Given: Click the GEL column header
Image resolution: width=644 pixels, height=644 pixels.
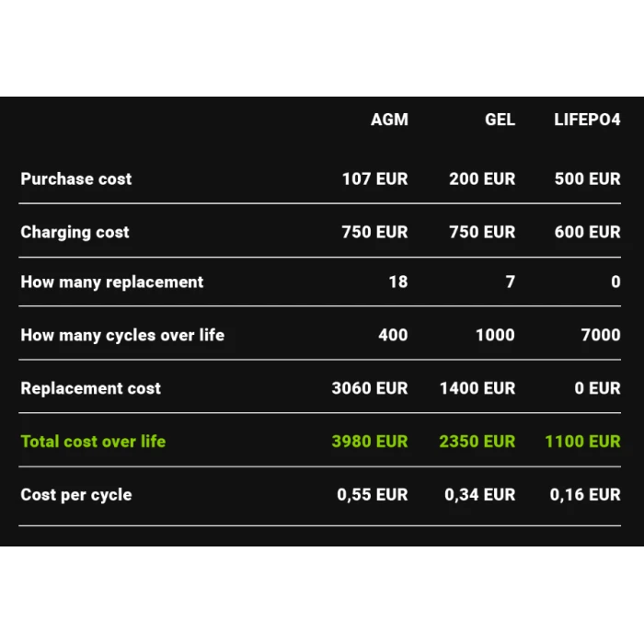Looking at the screenshot, I should [500, 120].
